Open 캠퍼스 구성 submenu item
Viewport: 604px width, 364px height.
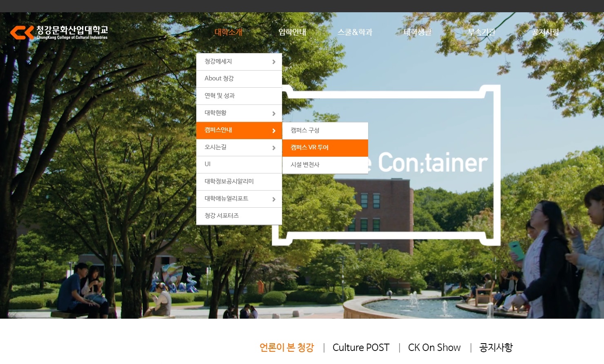[325, 131]
